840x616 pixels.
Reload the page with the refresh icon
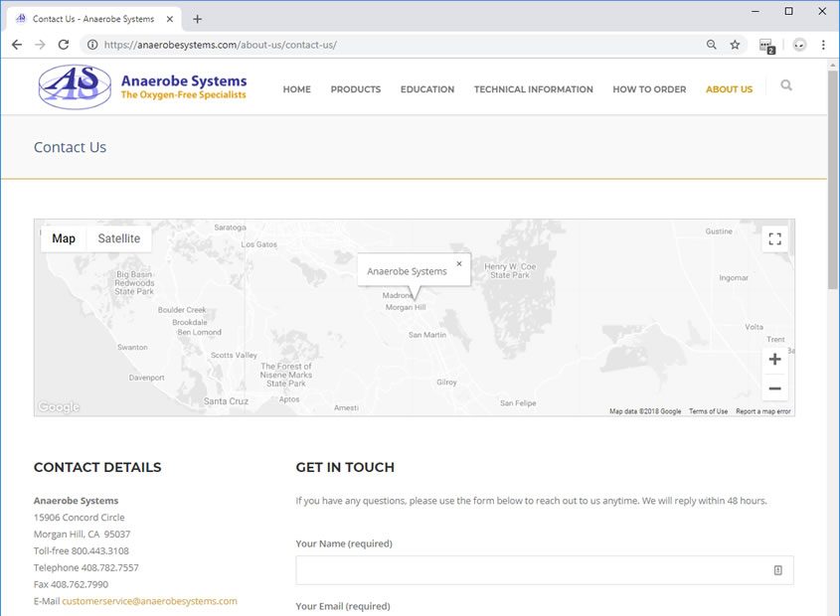64,45
